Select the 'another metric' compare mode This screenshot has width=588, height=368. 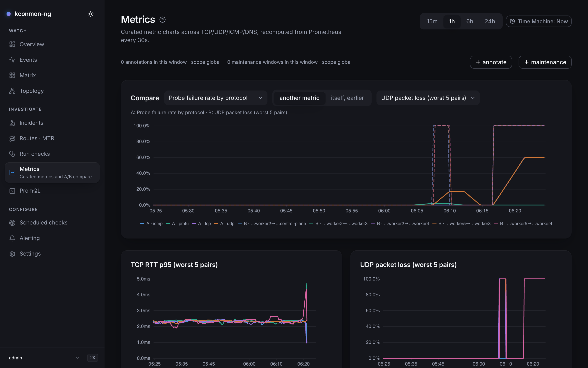pos(299,98)
